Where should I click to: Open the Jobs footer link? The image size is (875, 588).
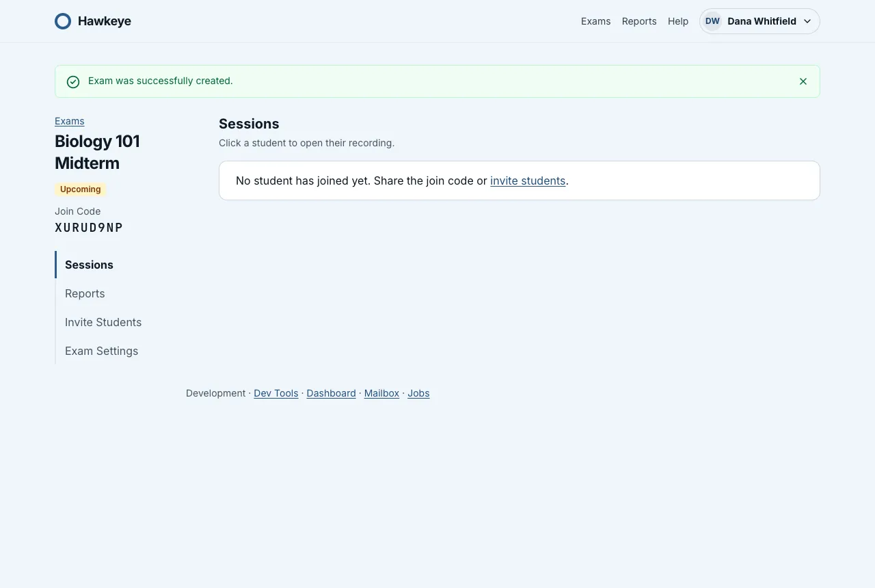tap(418, 393)
